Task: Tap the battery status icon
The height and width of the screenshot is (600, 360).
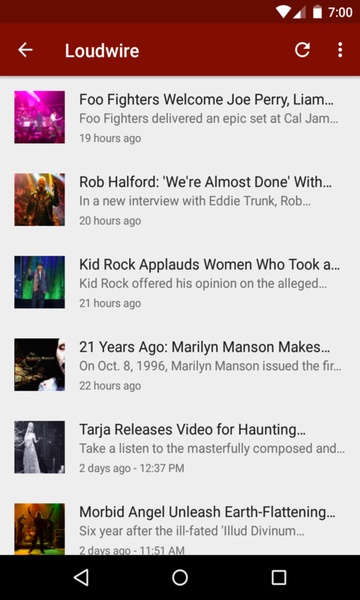Action: pyautogui.click(x=317, y=12)
